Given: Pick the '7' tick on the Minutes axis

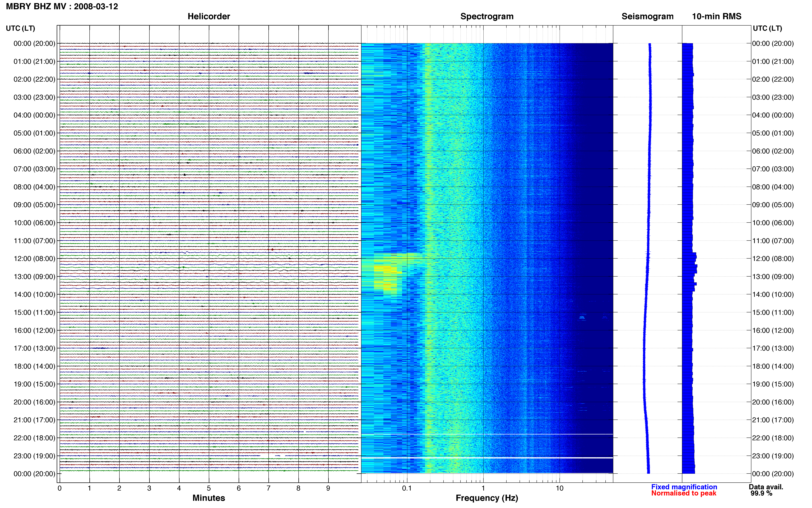Looking at the screenshot, I should (269, 488).
